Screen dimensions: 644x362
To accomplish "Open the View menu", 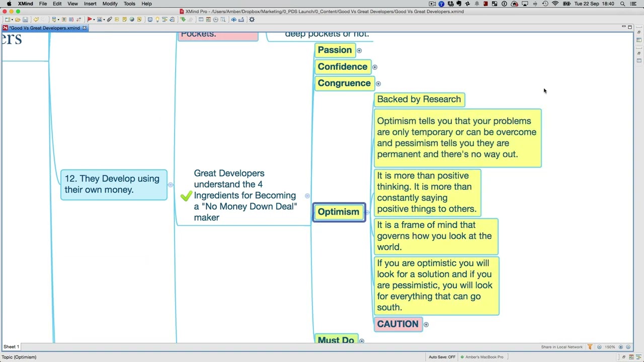I will 72,4.
